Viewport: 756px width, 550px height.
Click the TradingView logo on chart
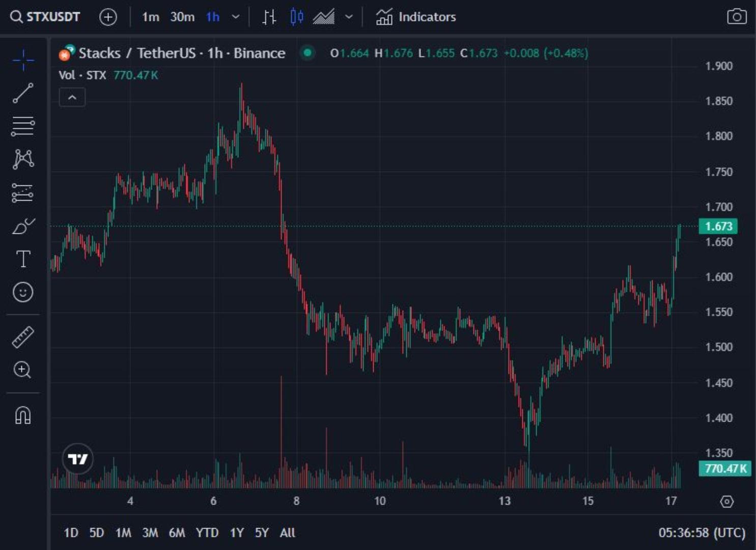tap(78, 459)
